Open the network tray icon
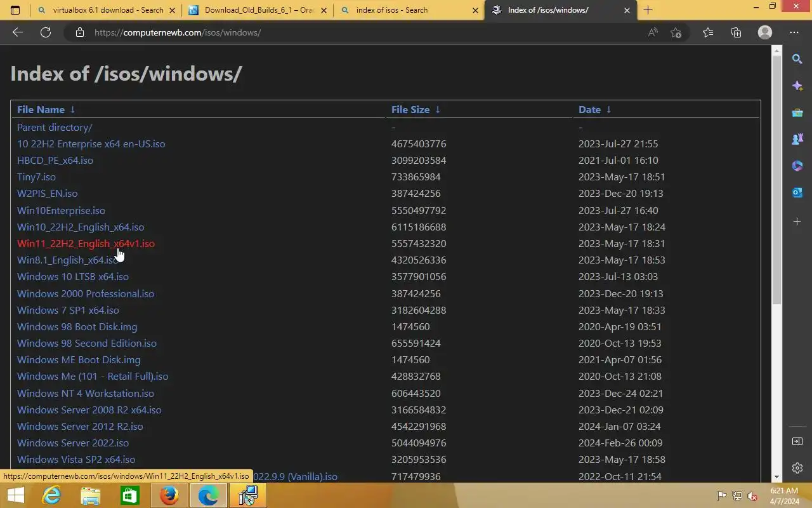Image resolution: width=812 pixels, height=508 pixels. click(737, 496)
